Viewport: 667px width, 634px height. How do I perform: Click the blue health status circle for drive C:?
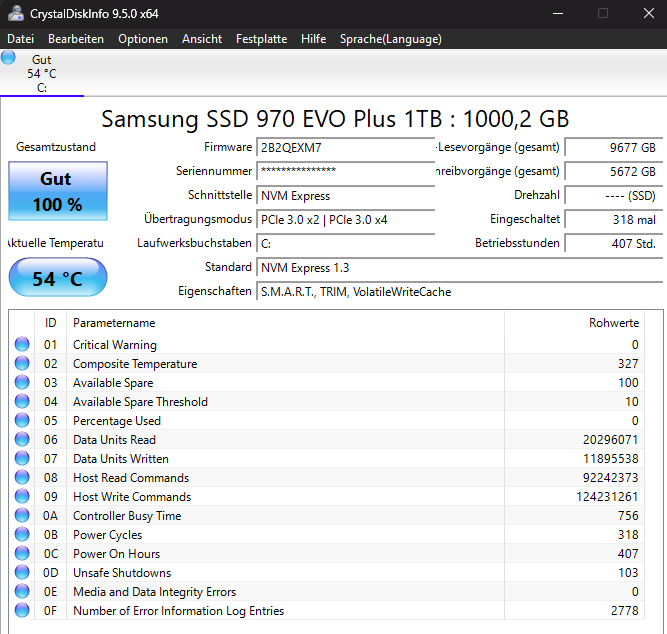click(x=8, y=57)
